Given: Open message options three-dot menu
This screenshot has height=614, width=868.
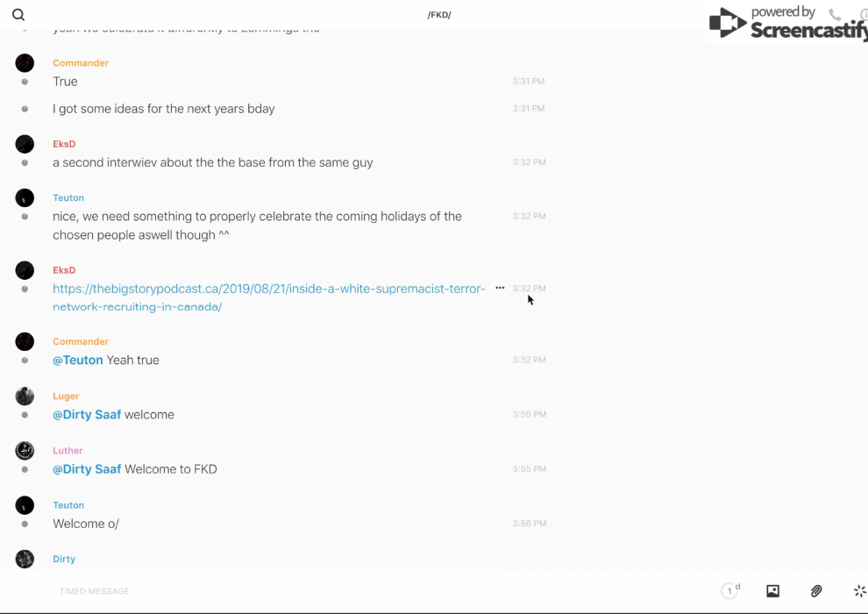Looking at the screenshot, I should (500, 289).
